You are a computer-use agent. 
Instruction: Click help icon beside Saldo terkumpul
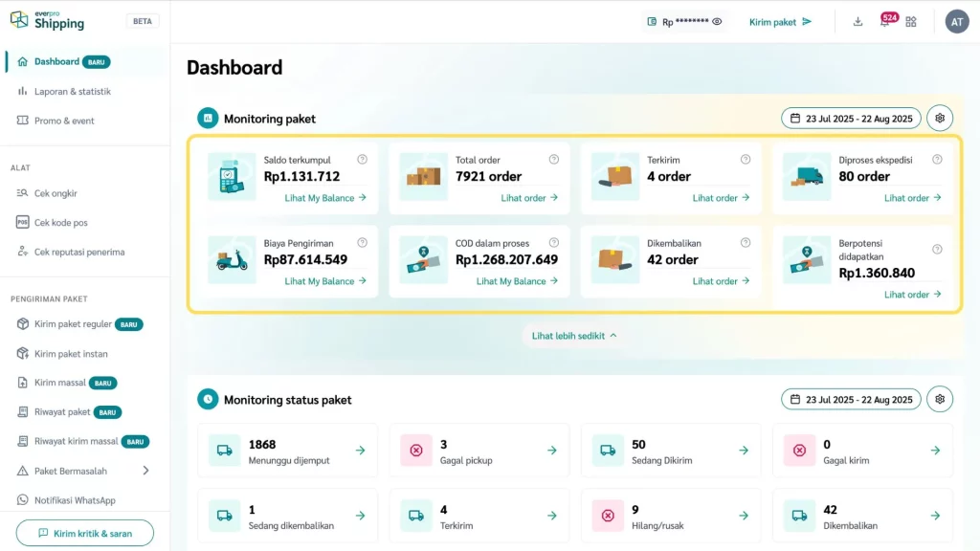coord(362,160)
